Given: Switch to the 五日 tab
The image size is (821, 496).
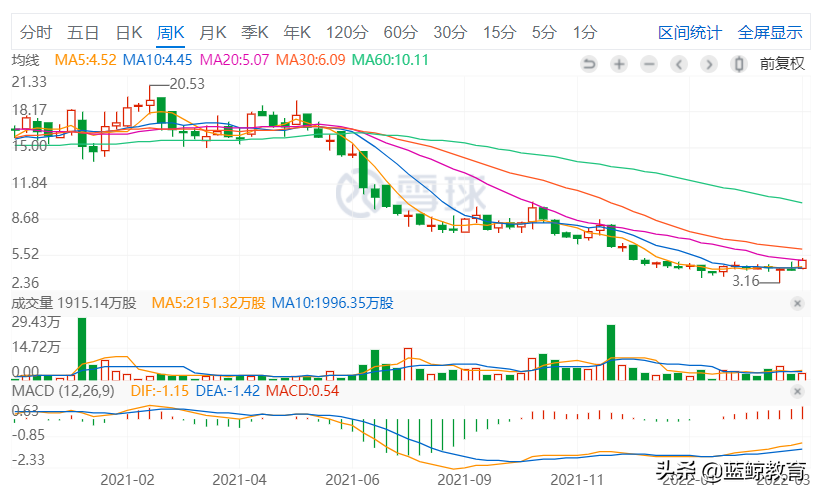Looking at the screenshot, I should (83, 32).
